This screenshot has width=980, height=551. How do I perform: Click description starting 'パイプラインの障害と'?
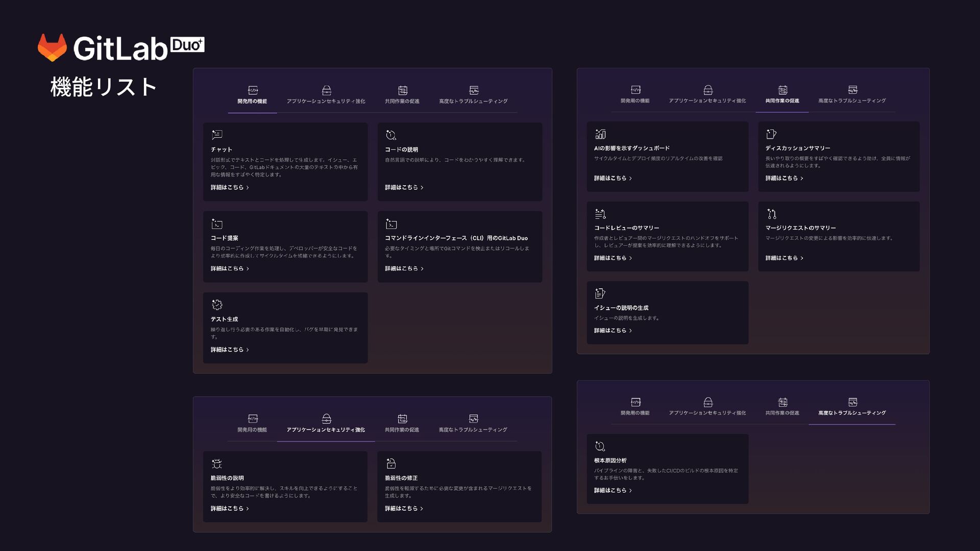[666, 474]
